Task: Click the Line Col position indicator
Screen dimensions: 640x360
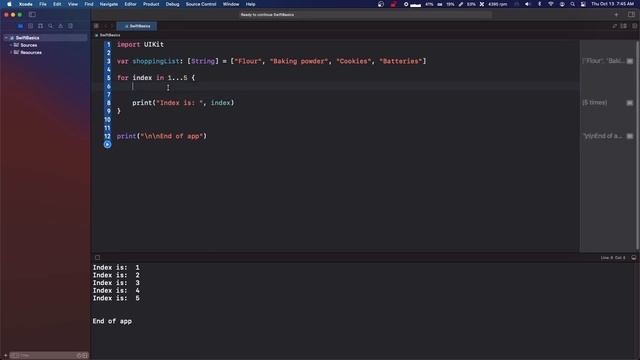Action: (x=613, y=258)
